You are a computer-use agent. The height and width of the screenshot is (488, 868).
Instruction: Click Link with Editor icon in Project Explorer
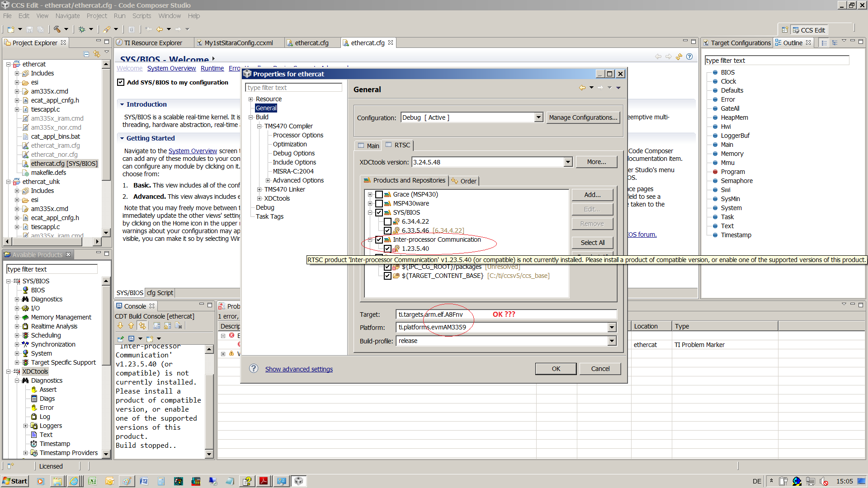pyautogui.click(x=97, y=54)
